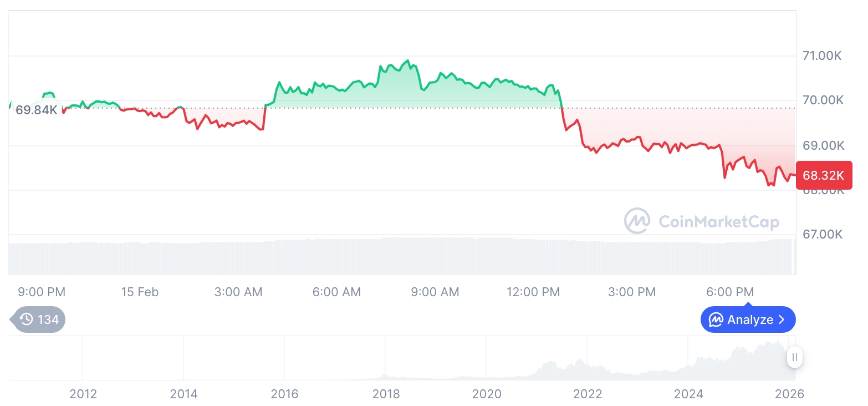Click the CoinMarketCap icon inside Analyze button
The width and height of the screenshot is (868, 406).
[716, 319]
